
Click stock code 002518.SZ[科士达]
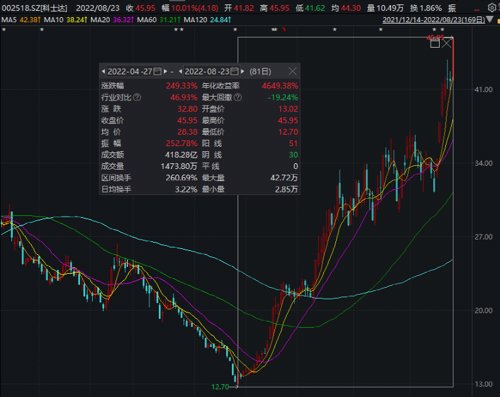coord(34,8)
